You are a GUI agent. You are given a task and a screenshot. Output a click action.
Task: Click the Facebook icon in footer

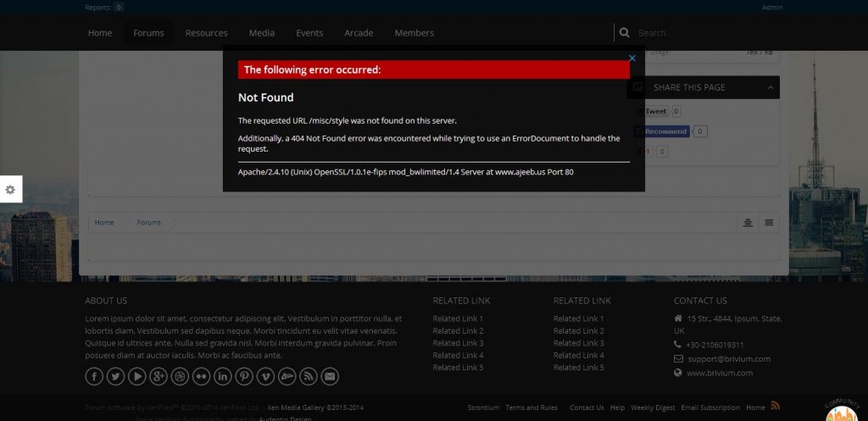point(94,376)
